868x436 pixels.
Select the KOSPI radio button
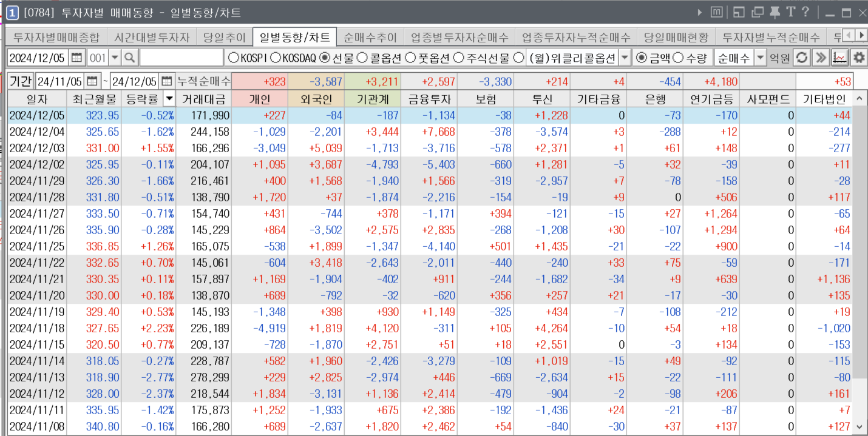[234, 58]
